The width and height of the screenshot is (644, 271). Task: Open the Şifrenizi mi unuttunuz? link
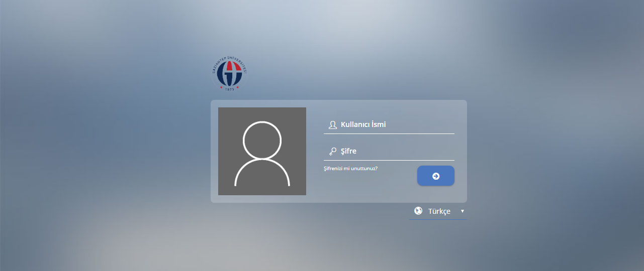click(350, 169)
